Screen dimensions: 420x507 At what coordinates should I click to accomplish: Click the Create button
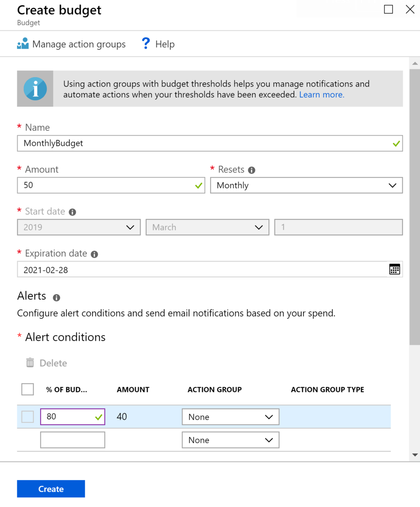tap(51, 489)
